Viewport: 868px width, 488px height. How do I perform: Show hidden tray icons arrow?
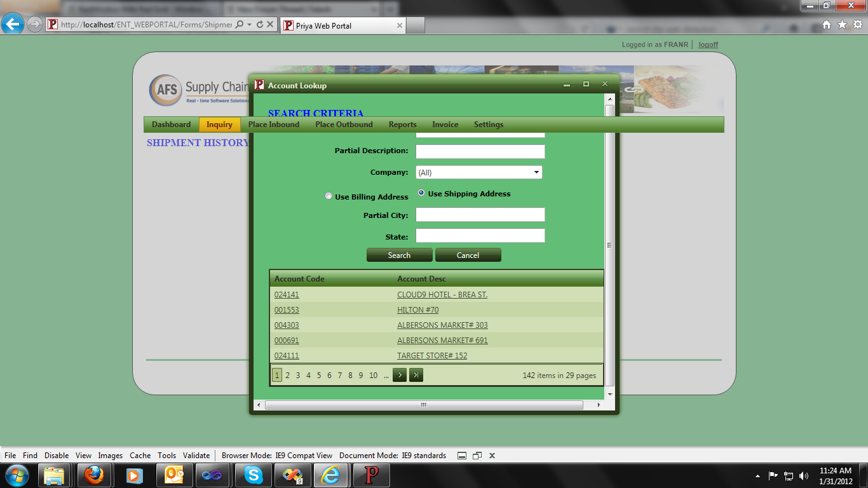coord(757,475)
